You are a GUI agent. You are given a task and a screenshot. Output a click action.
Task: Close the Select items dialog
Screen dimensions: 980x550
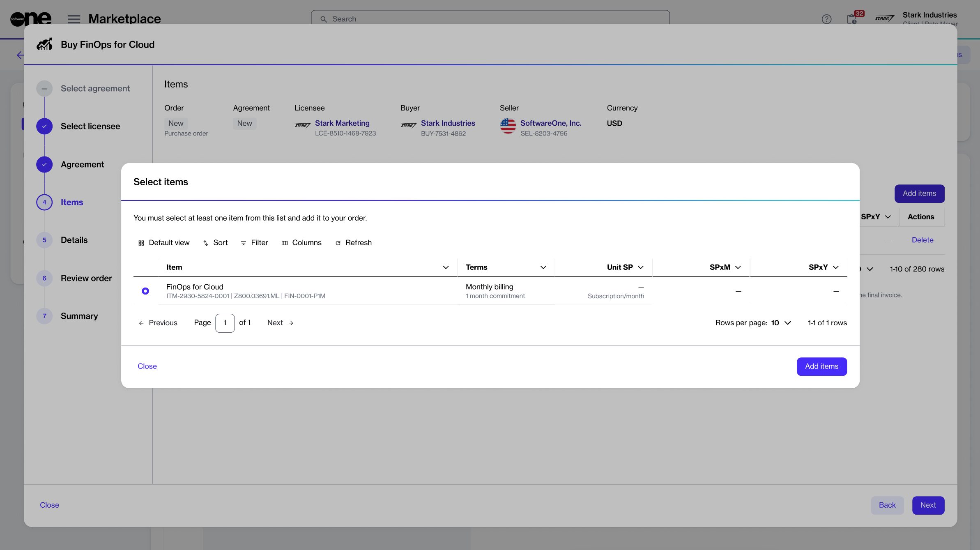click(147, 366)
